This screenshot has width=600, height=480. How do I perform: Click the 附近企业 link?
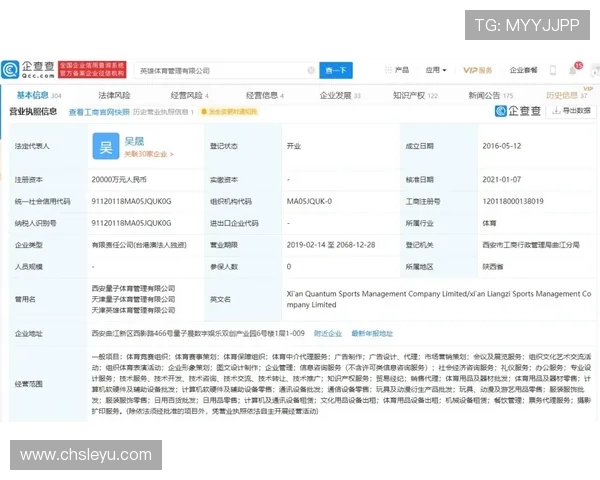coord(328,333)
